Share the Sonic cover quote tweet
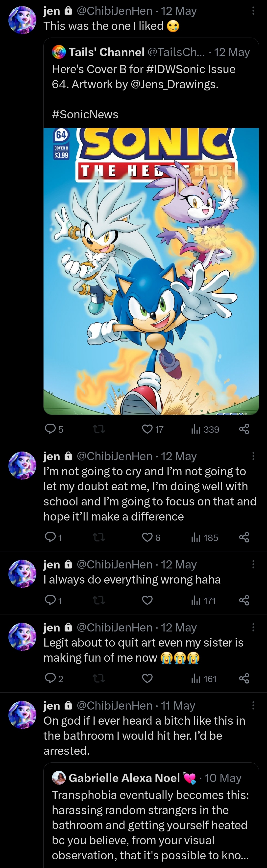Viewport: 267px width, 868px height. point(244,429)
